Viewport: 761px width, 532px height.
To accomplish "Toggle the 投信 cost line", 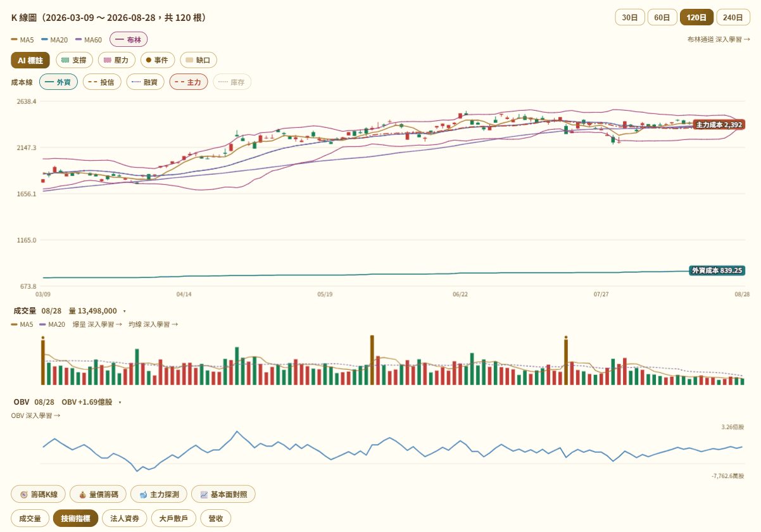I will [x=102, y=82].
